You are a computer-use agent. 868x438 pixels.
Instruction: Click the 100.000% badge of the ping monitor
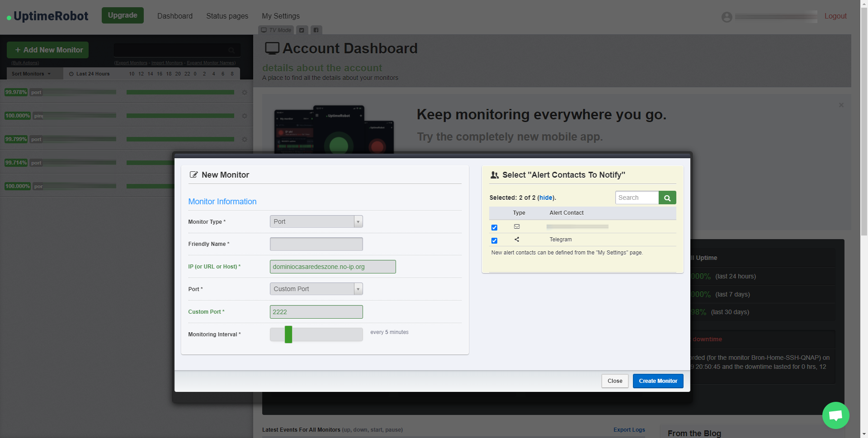click(x=18, y=116)
